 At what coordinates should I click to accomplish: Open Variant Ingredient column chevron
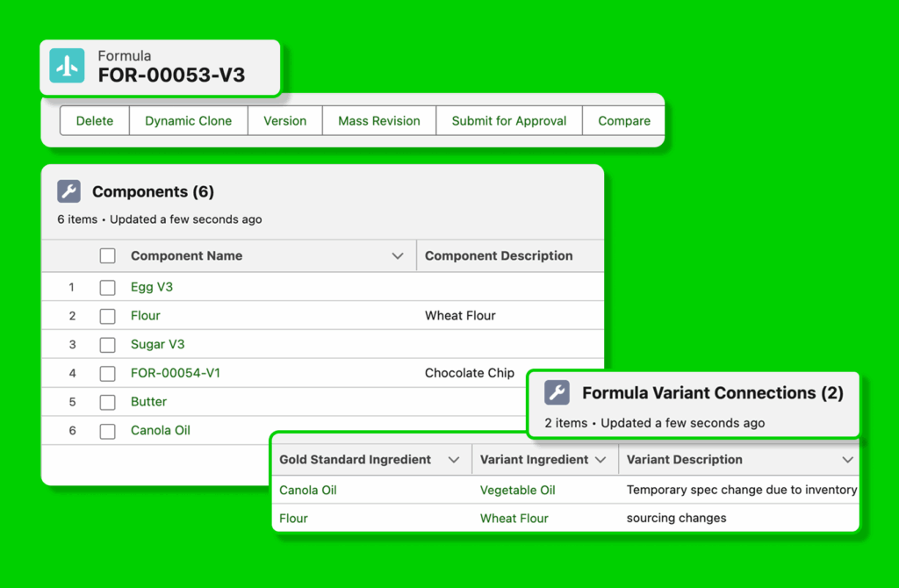pos(601,460)
